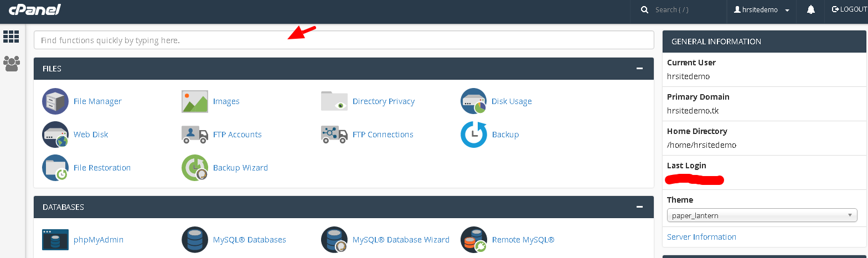Open the paper_lantern theme dropdown
Viewport: 868px width, 258px height.
click(x=762, y=215)
